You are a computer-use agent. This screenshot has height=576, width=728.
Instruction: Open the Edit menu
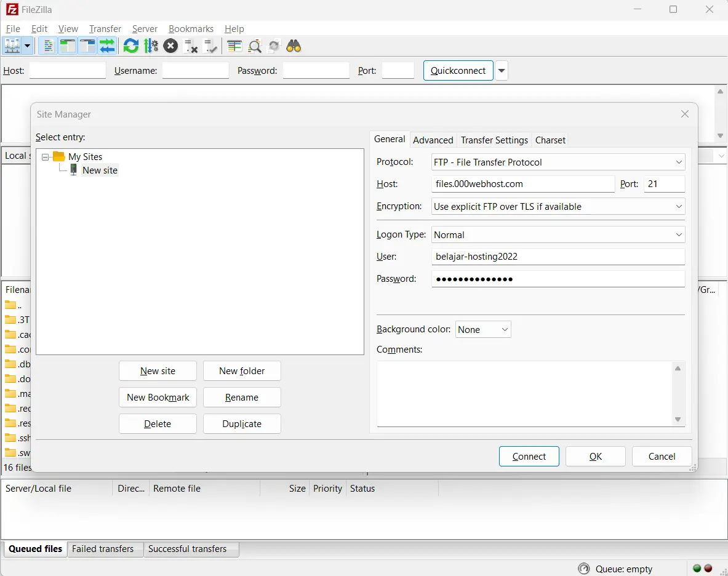pos(39,29)
